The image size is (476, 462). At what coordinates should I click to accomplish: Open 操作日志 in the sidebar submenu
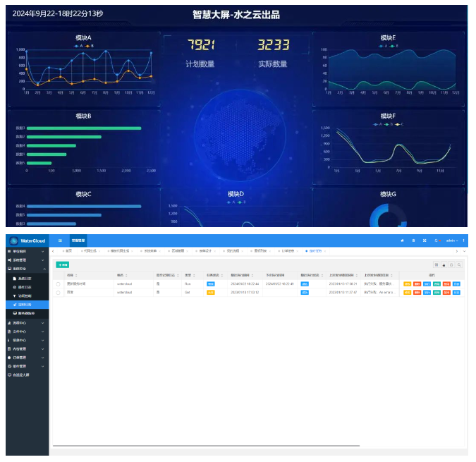point(27,287)
